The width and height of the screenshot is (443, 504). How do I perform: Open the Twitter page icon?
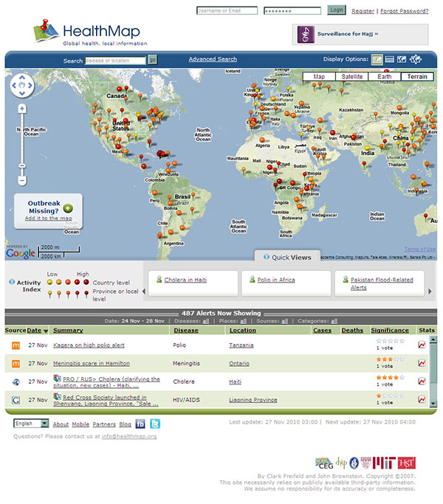point(155,424)
